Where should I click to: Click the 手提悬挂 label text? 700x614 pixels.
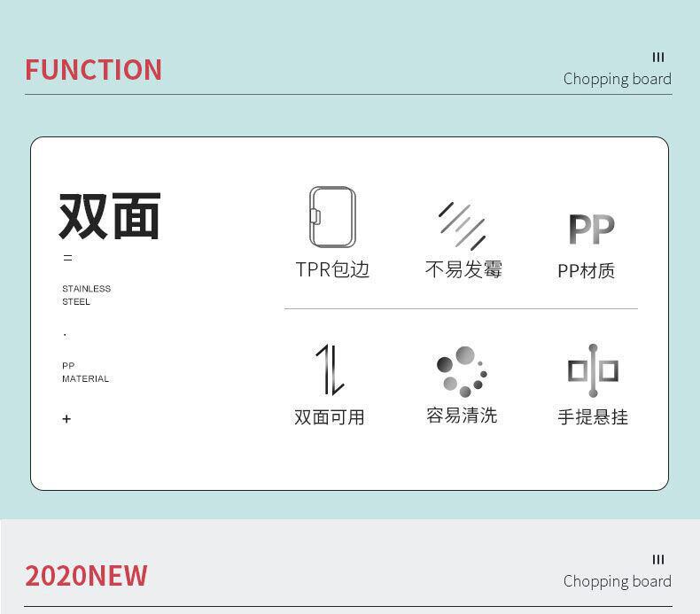[593, 417]
